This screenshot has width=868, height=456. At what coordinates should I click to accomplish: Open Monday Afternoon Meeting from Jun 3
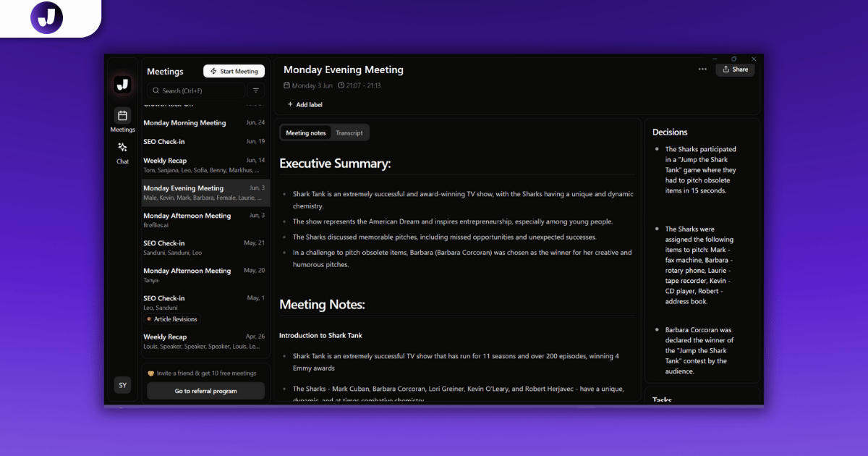(x=205, y=220)
